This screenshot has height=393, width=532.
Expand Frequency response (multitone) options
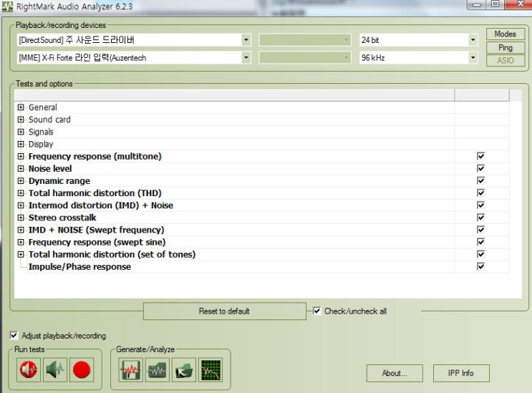pyautogui.click(x=21, y=156)
